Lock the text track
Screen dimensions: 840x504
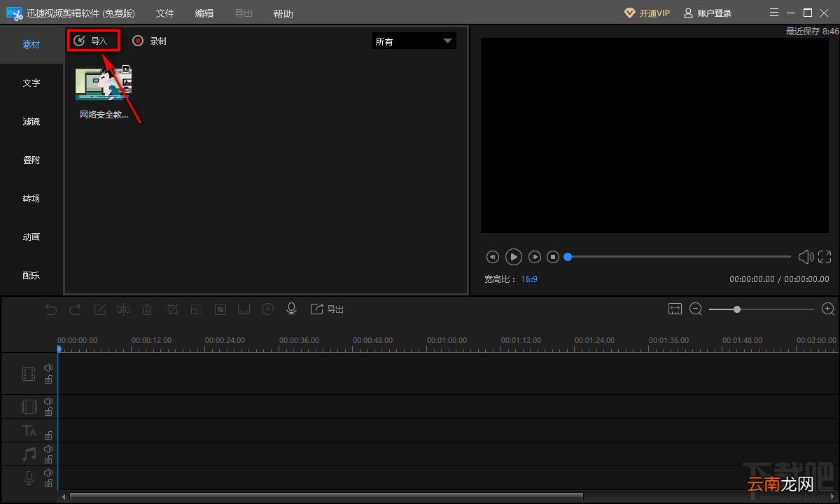click(48, 435)
